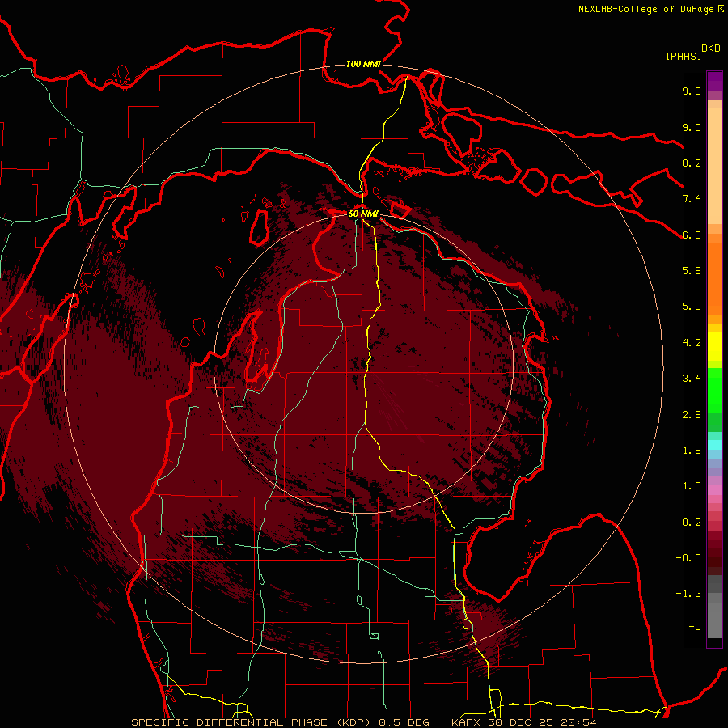Viewport: 728px width, 728px height.
Task: Pick the pink band of the color scale
Action: click(714, 490)
